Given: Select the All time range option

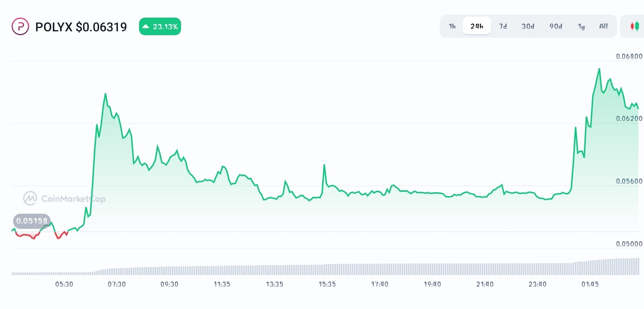Looking at the screenshot, I should [x=603, y=26].
